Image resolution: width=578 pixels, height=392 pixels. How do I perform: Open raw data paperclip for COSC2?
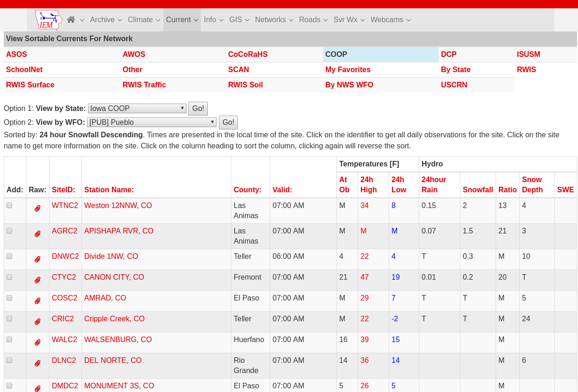click(37, 301)
